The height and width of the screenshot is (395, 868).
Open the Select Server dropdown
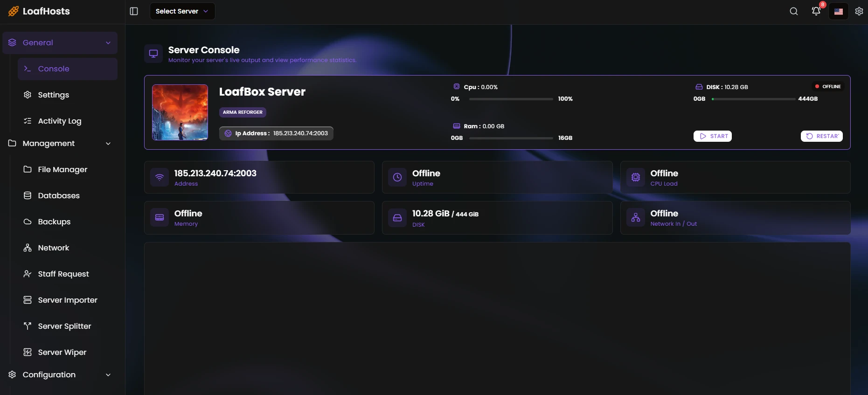coord(182,11)
